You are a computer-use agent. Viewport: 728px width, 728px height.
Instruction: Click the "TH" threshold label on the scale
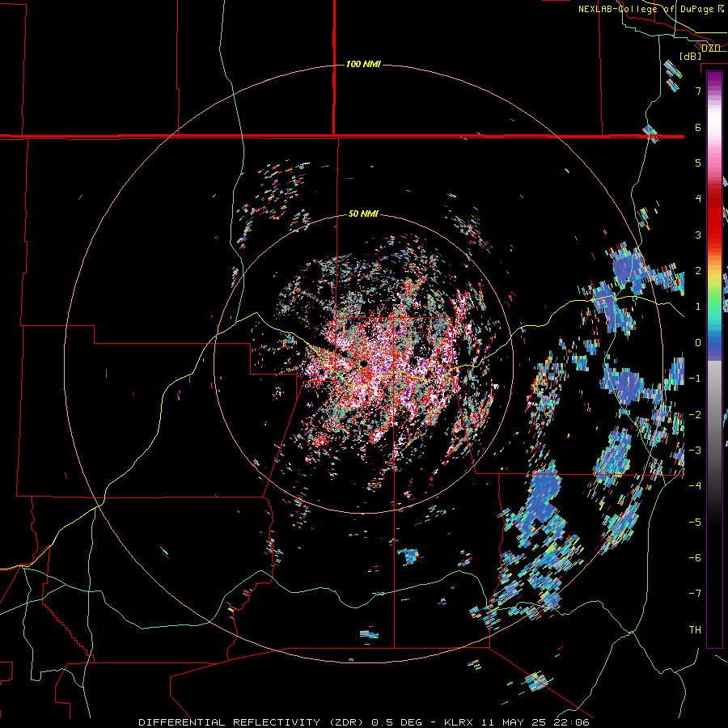[695, 630]
